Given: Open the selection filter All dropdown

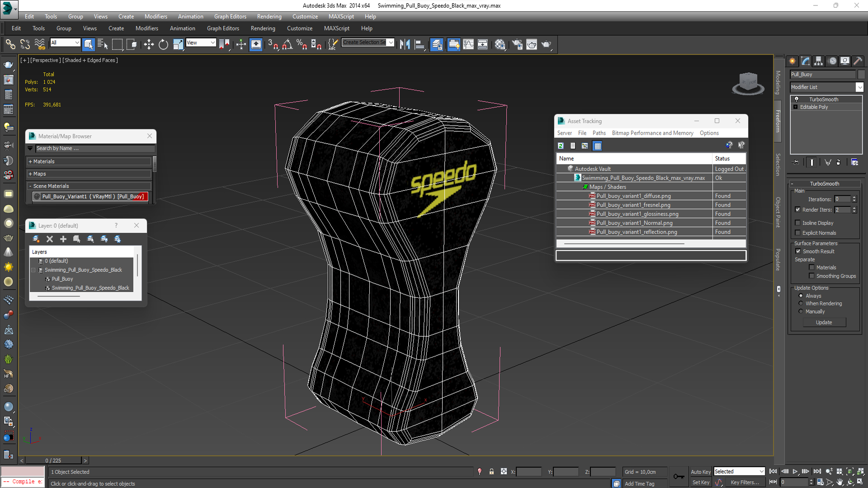Looking at the screenshot, I should point(65,42).
